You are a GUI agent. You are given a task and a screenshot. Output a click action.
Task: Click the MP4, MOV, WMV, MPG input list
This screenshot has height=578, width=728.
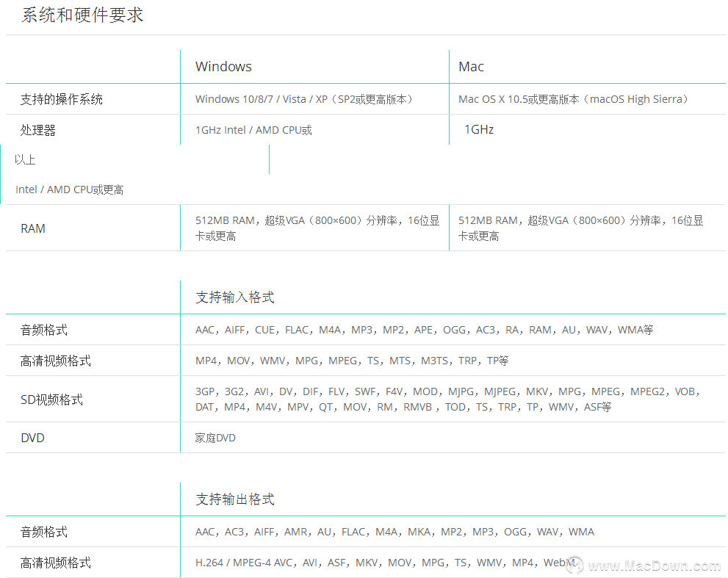click(352, 361)
